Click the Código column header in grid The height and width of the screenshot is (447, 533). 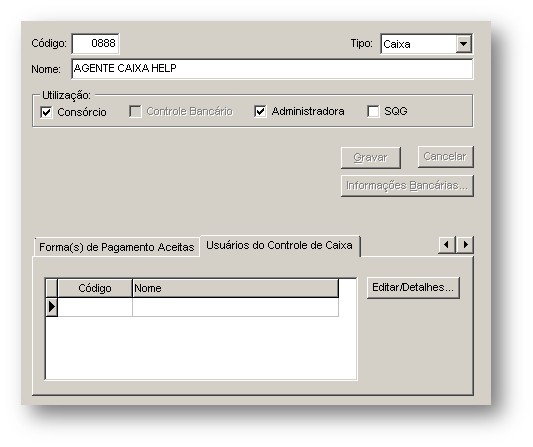click(x=95, y=288)
